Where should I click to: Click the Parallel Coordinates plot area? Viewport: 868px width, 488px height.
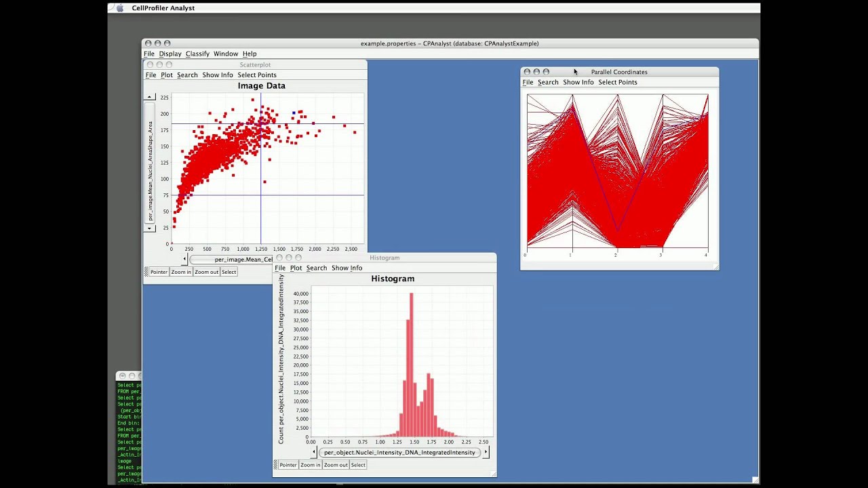click(618, 171)
